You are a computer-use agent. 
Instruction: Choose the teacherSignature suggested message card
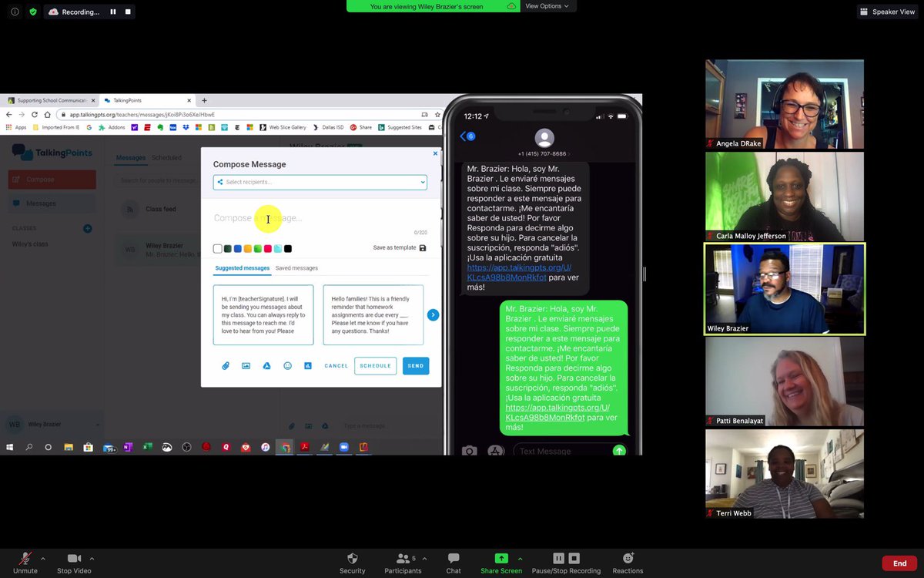pyautogui.click(x=263, y=314)
